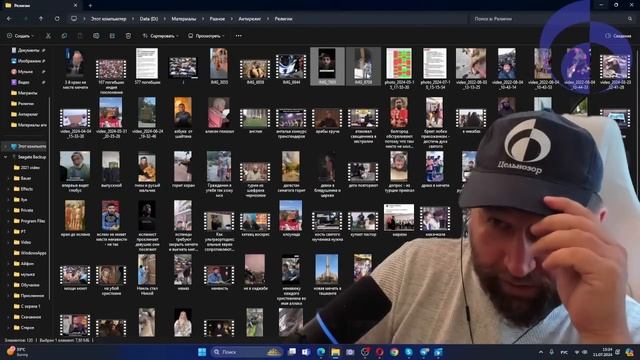
Task: Click the Delete trash icon
Action: click(128, 36)
